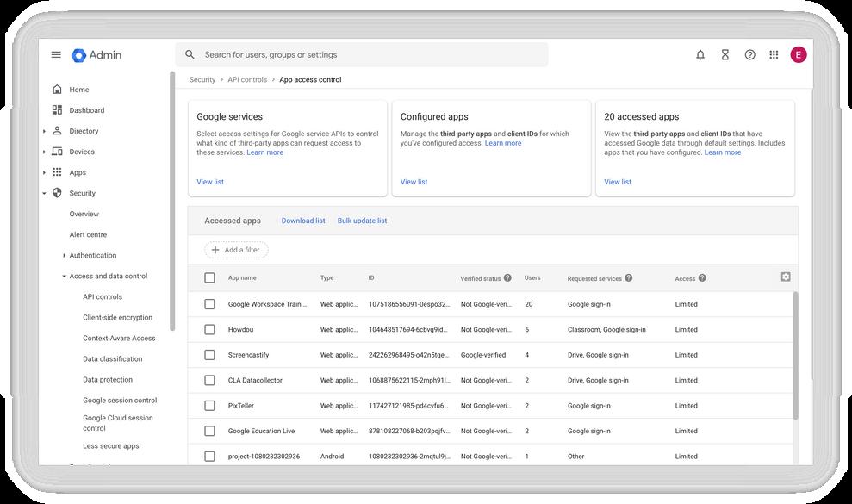Check the project-1080232302936 row checkbox
Image resolution: width=852 pixels, height=504 pixels.
point(209,456)
